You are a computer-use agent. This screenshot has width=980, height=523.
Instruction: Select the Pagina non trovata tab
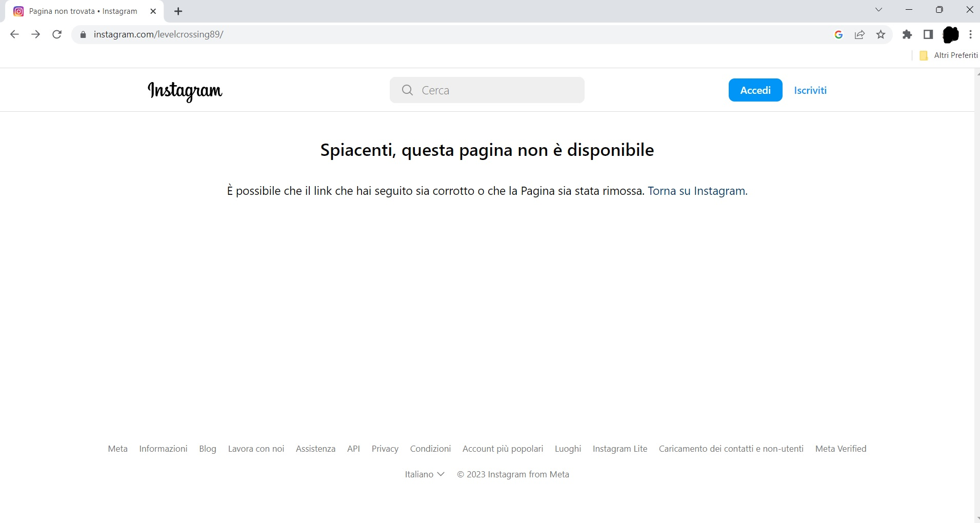click(82, 11)
